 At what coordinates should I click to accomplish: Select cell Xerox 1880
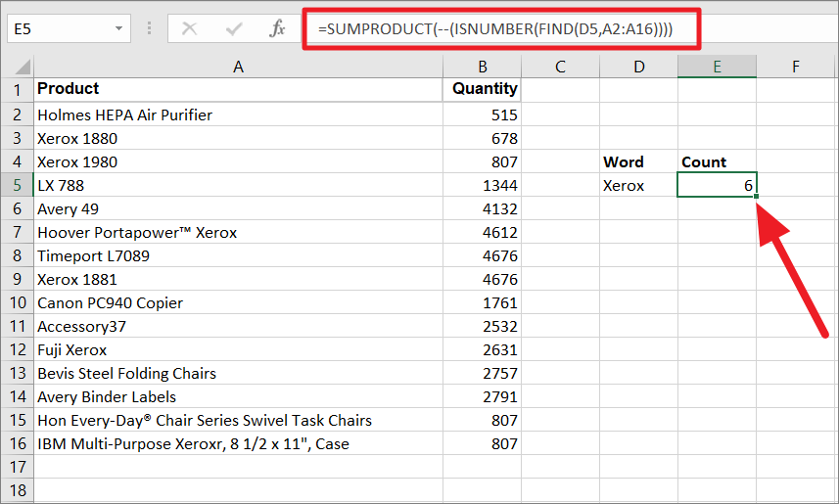[x=238, y=138]
